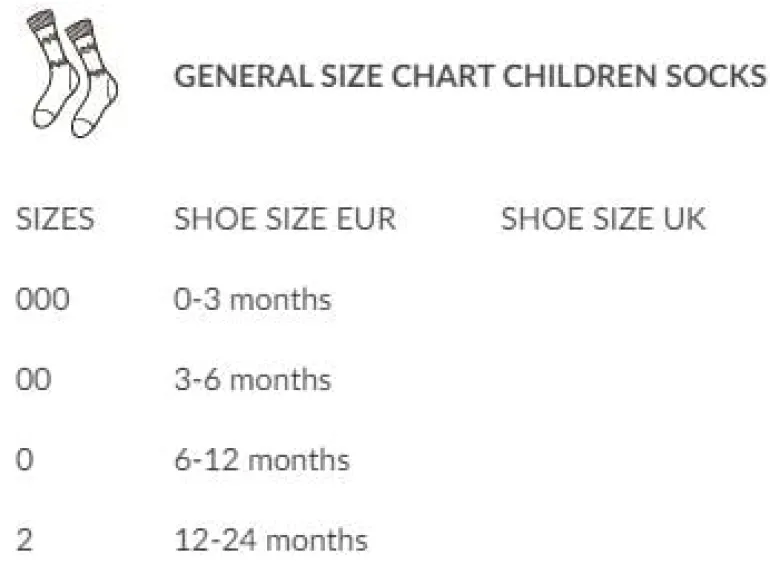Select size 2 in the sizes column
The width and height of the screenshot is (770, 564).
(x=25, y=540)
